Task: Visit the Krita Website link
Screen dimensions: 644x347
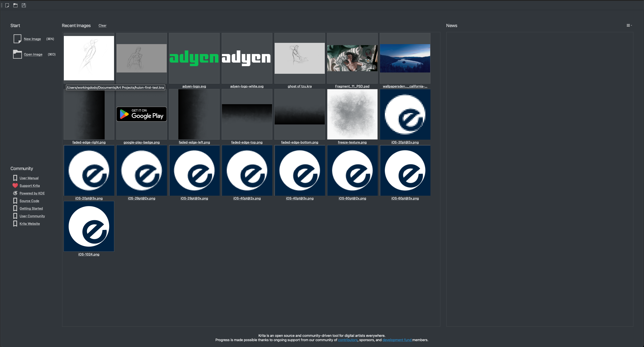Action: (30, 224)
